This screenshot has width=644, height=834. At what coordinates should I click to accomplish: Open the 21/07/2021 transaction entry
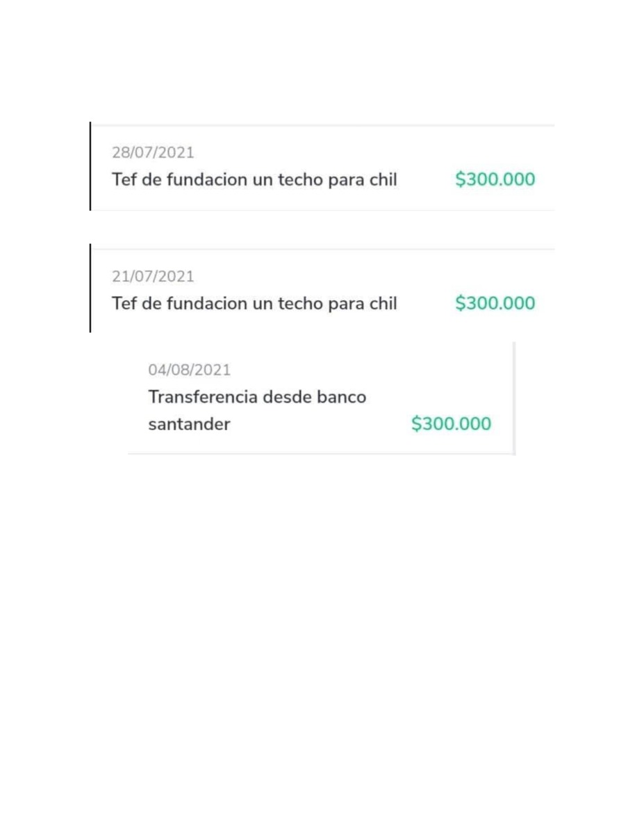click(323, 291)
